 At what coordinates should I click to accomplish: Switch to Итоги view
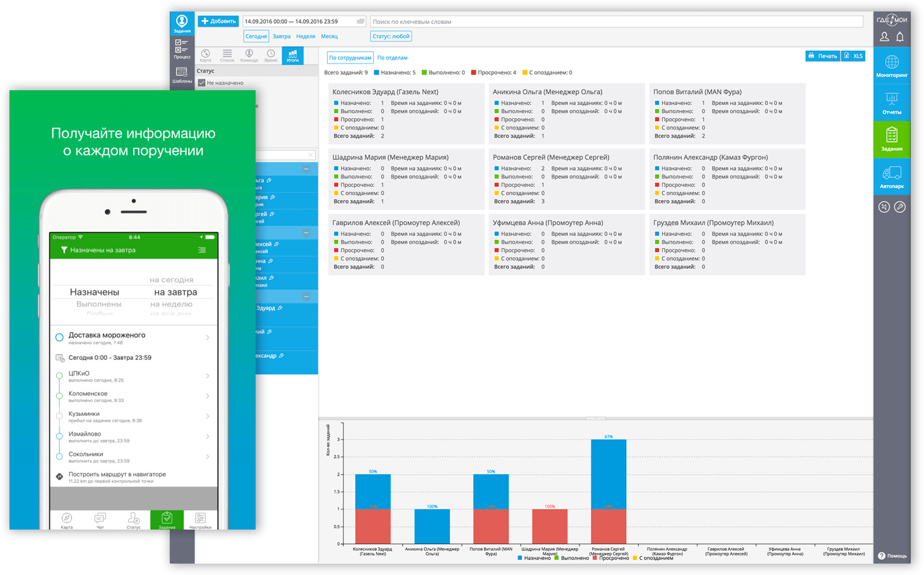[292, 56]
